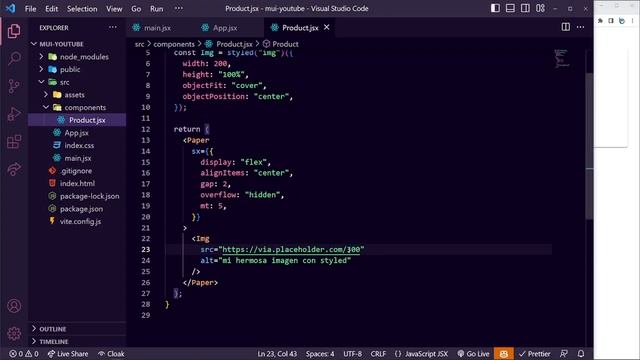Click the VS Code logo icon
Viewport: 640px width, 360px height.
(x=11, y=8)
